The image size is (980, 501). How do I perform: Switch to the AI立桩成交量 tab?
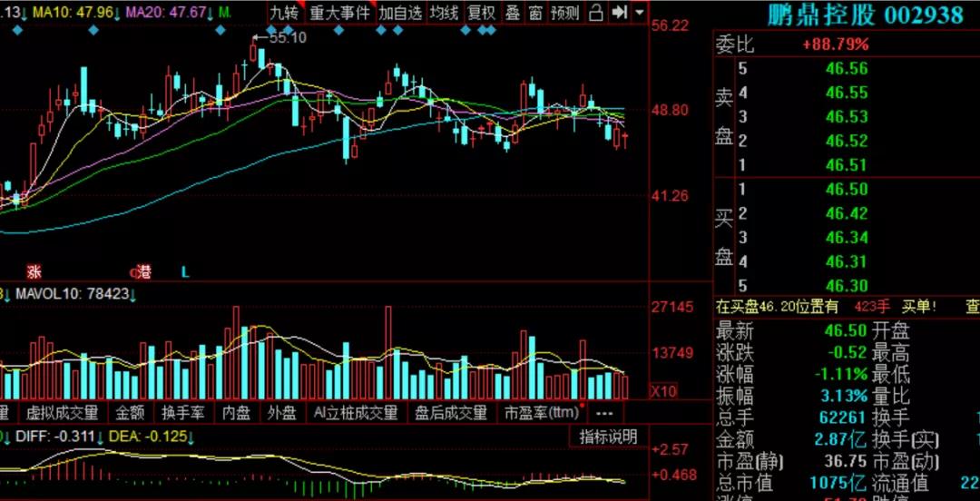[356, 413]
